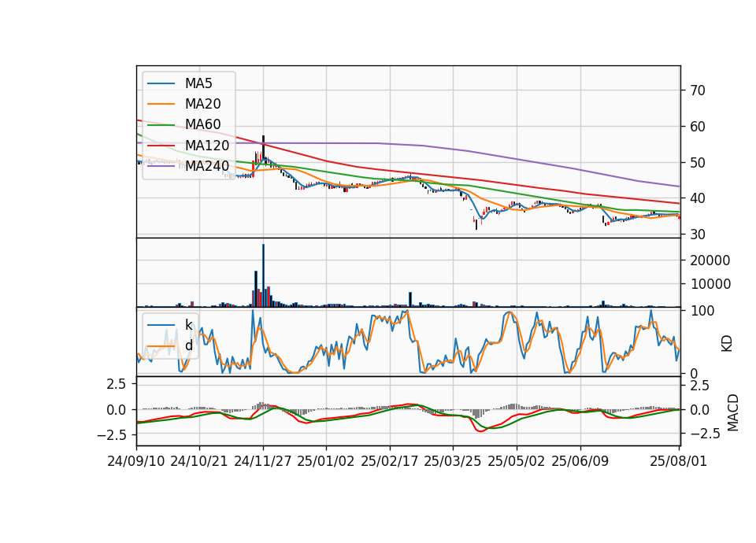Screen dimensions: 756x543
Task: Click the 24/10/21 date axis label
Action: tap(199, 461)
